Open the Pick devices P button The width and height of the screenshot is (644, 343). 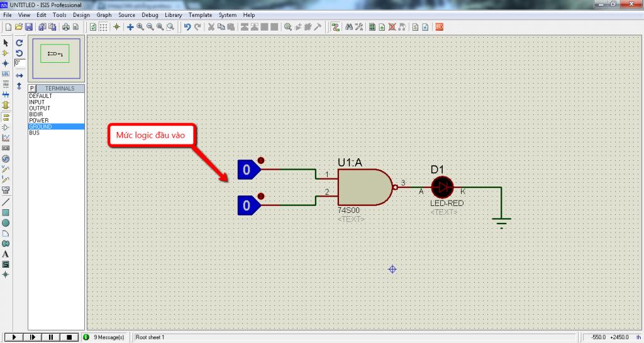click(32, 88)
